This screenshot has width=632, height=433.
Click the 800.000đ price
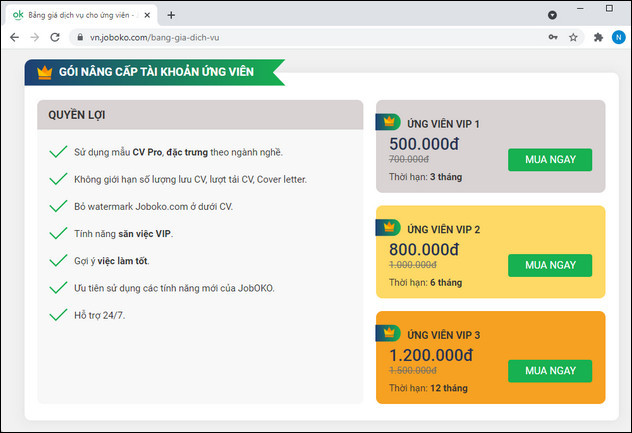(424, 250)
